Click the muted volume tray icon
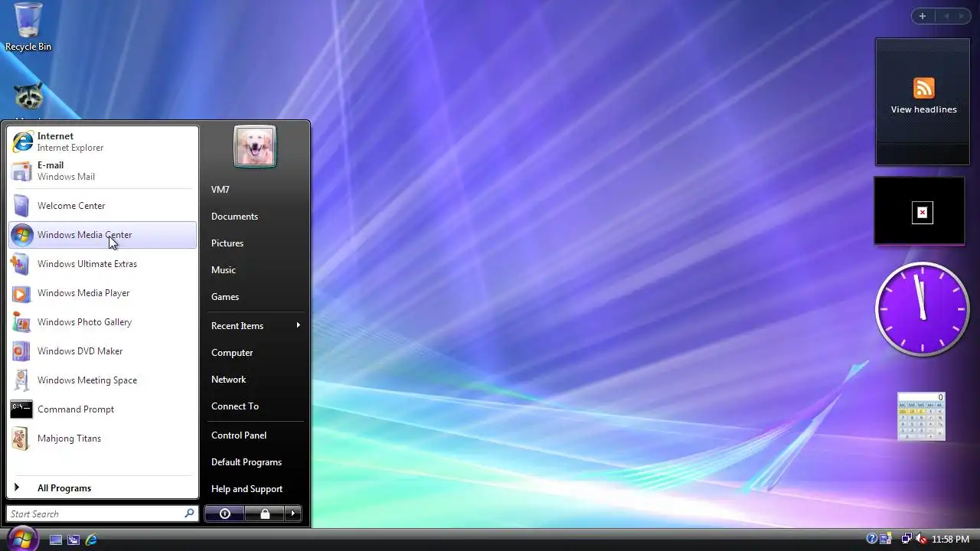Viewport: 980px width, 551px height. [921, 539]
